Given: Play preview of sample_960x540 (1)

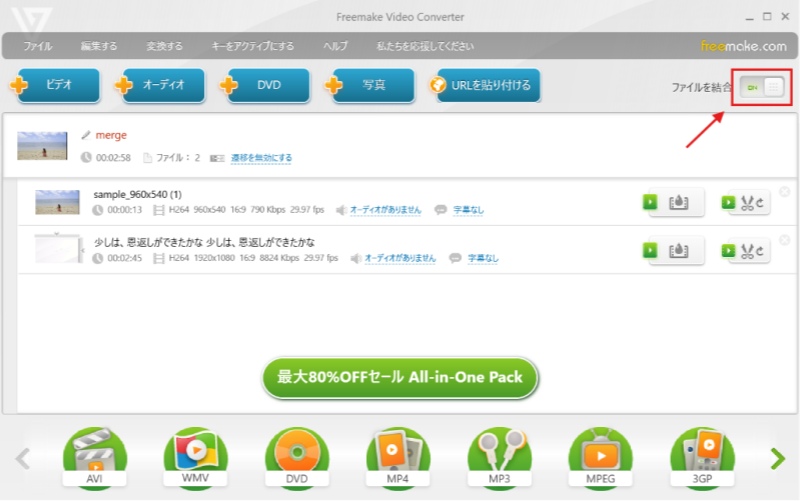Looking at the screenshot, I should pyautogui.click(x=674, y=203).
